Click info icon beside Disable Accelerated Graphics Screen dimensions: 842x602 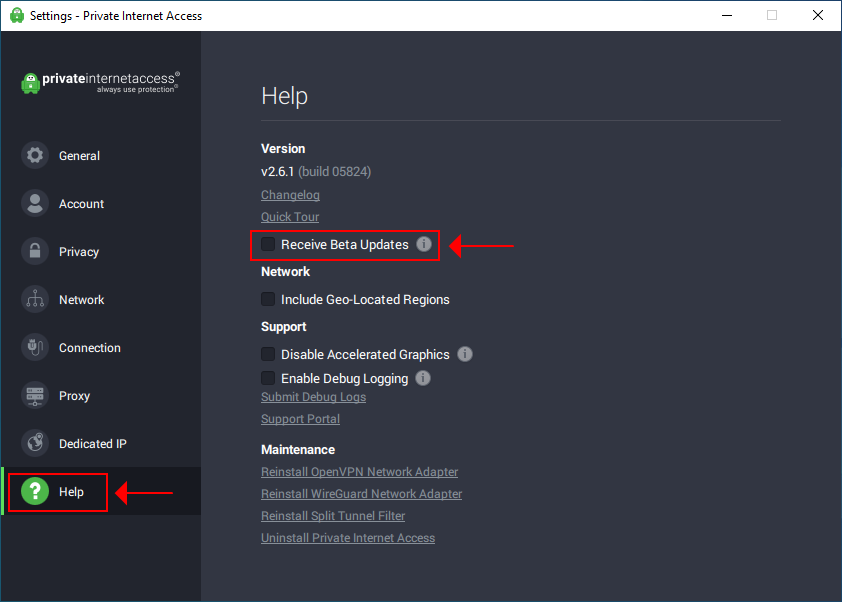tap(465, 354)
